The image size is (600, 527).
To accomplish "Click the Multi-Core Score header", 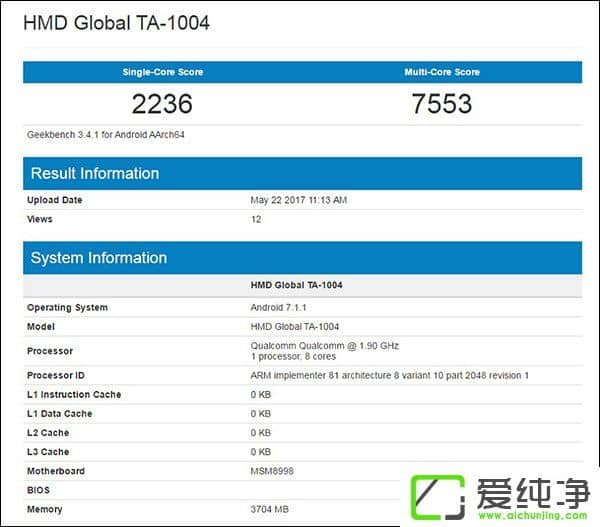I will point(442,72).
